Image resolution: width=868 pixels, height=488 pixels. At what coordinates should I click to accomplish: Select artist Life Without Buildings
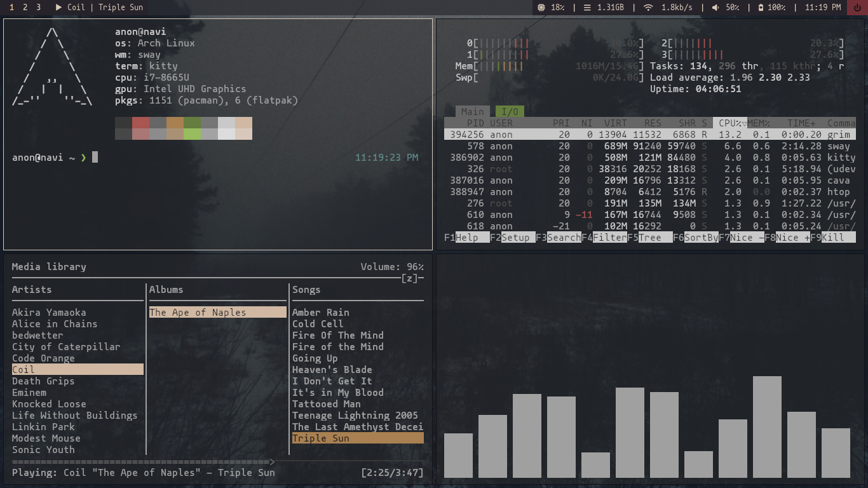click(x=74, y=416)
